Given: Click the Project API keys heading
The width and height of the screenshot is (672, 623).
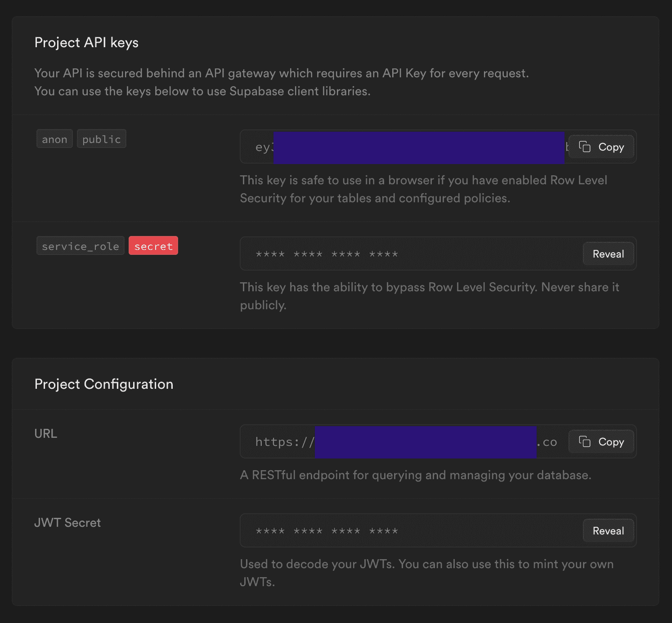Looking at the screenshot, I should [x=86, y=43].
